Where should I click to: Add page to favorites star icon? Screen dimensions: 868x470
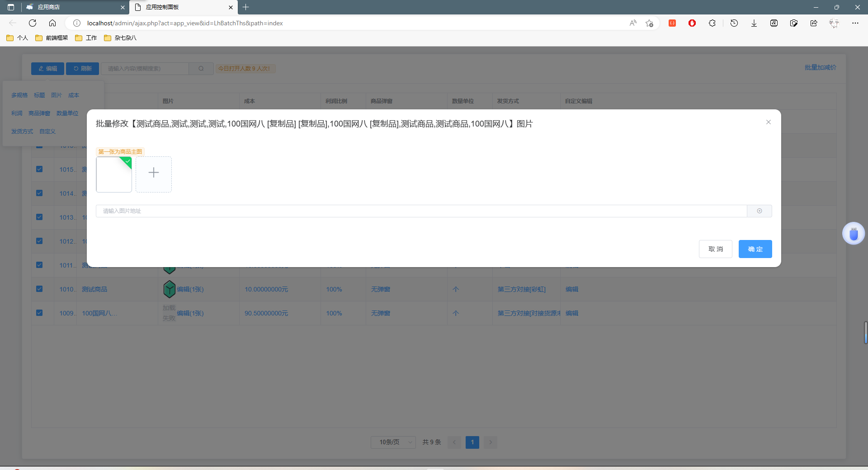pos(649,23)
